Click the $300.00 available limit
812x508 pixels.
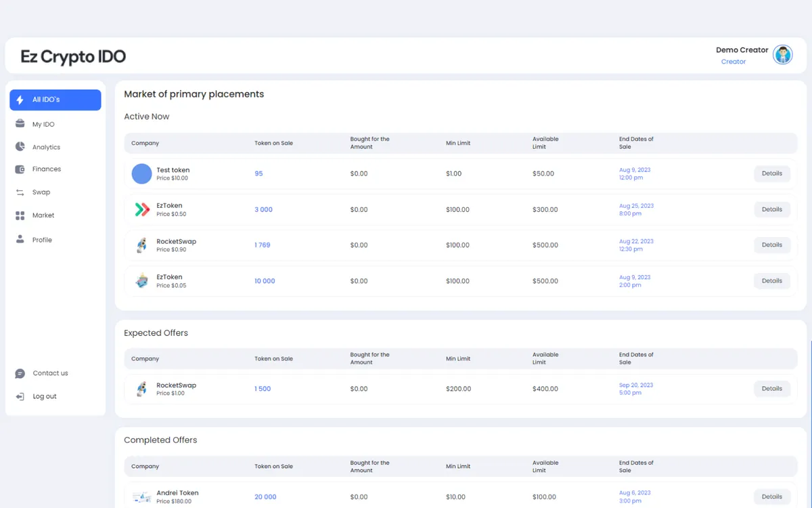point(545,209)
